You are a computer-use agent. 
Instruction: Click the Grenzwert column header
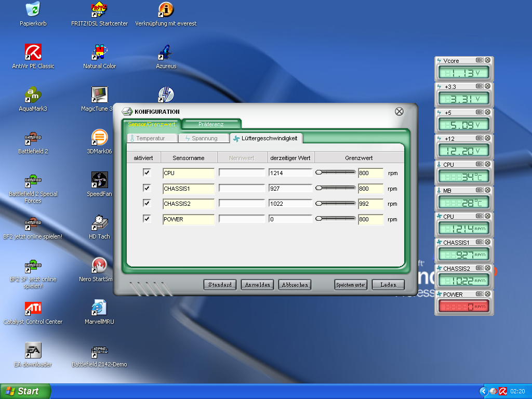359,158
